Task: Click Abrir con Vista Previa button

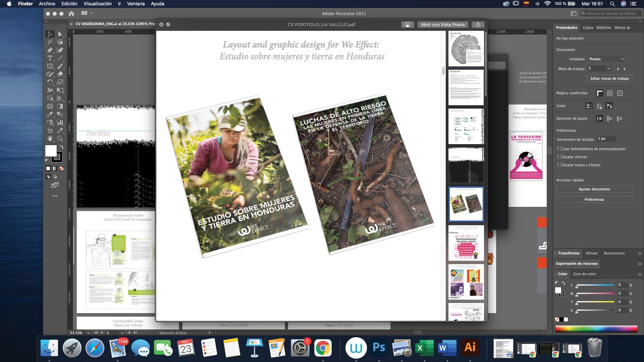Action: pyautogui.click(x=442, y=24)
